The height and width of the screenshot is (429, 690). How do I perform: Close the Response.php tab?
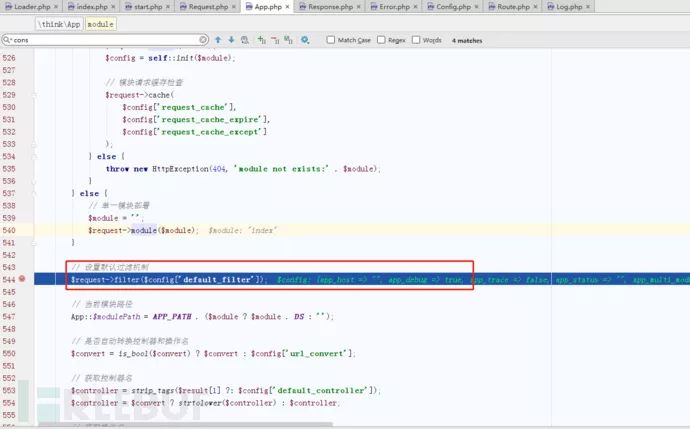[x=358, y=7]
